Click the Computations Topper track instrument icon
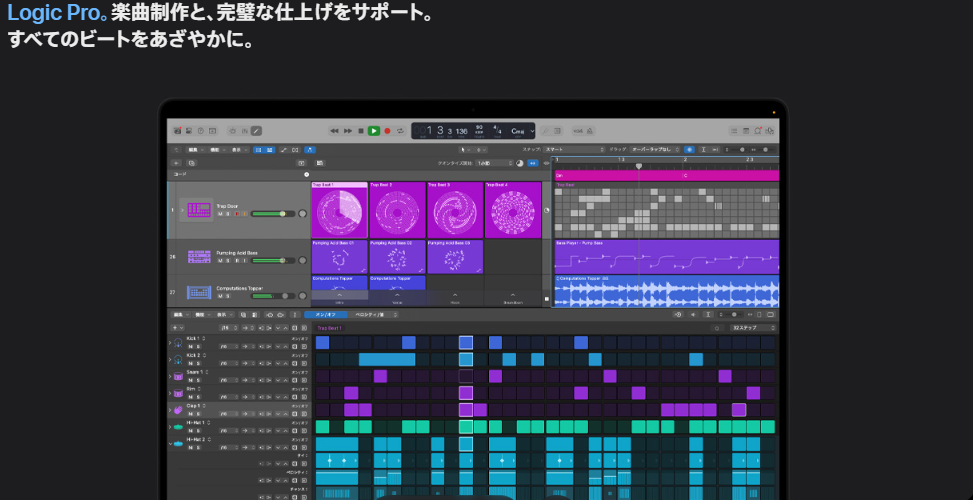This screenshot has width=973, height=500. click(x=198, y=292)
